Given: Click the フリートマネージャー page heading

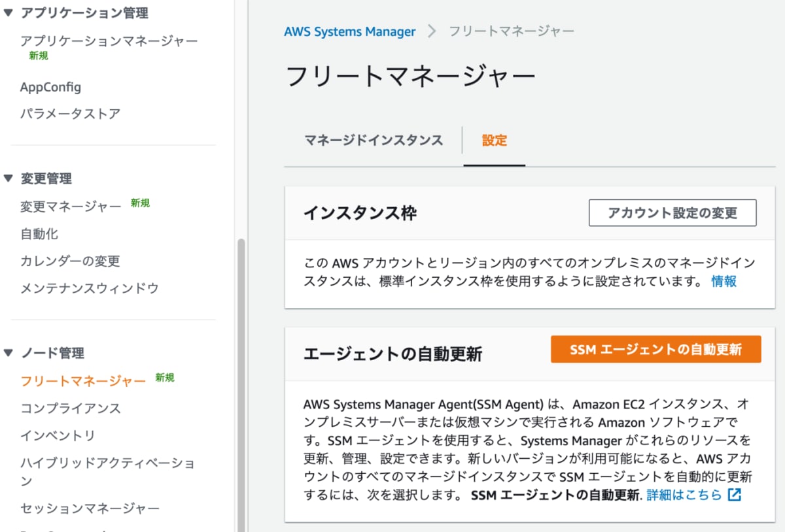Looking at the screenshot, I should point(410,76).
